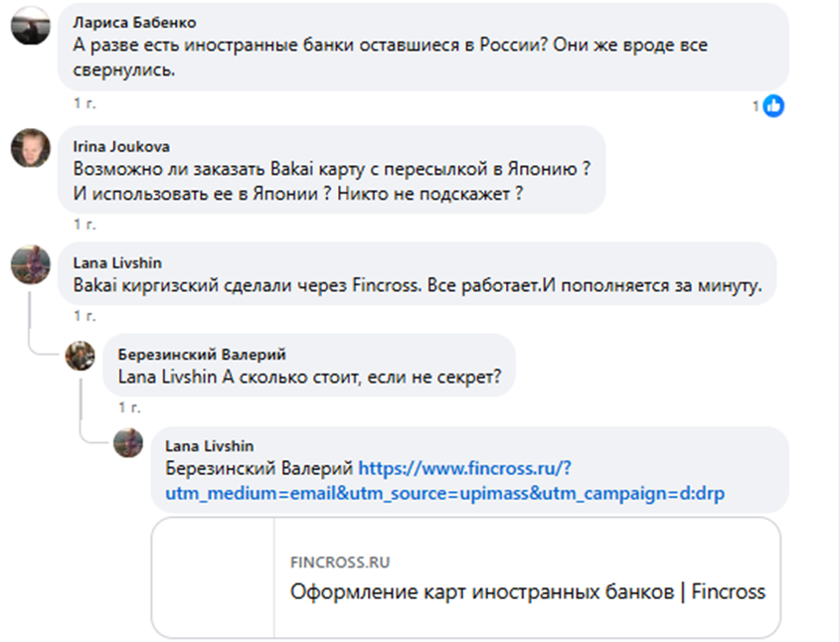The image size is (840, 642).
Task: Click the timestamp under Lana Livshin's Bakai comment
Action: pyautogui.click(x=84, y=316)
